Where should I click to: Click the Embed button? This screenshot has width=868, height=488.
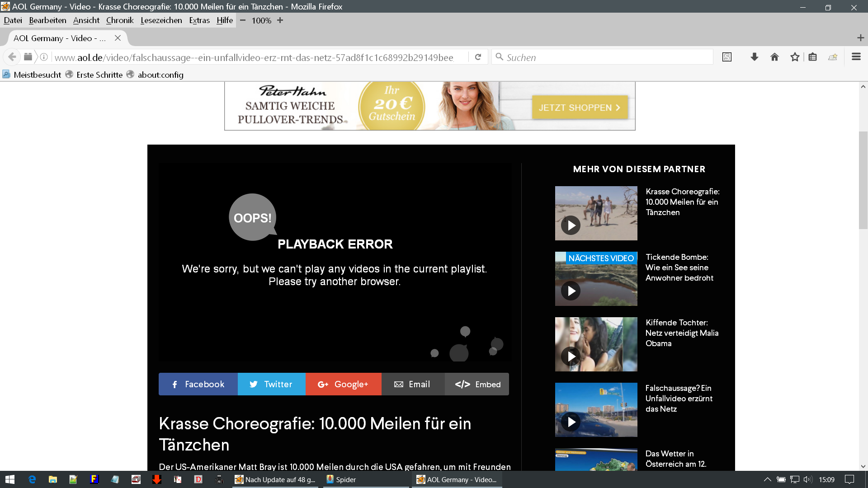477,384
